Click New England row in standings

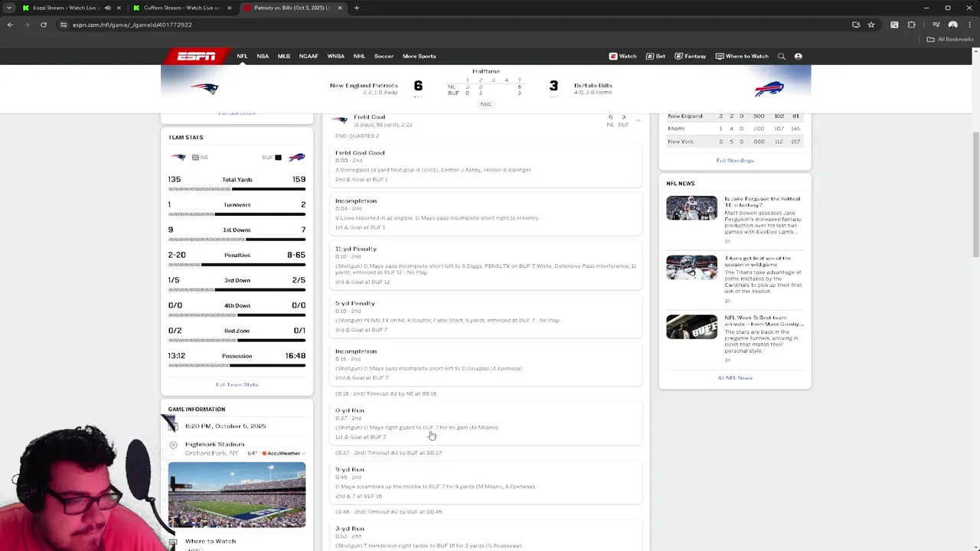[x=734, y=116]
